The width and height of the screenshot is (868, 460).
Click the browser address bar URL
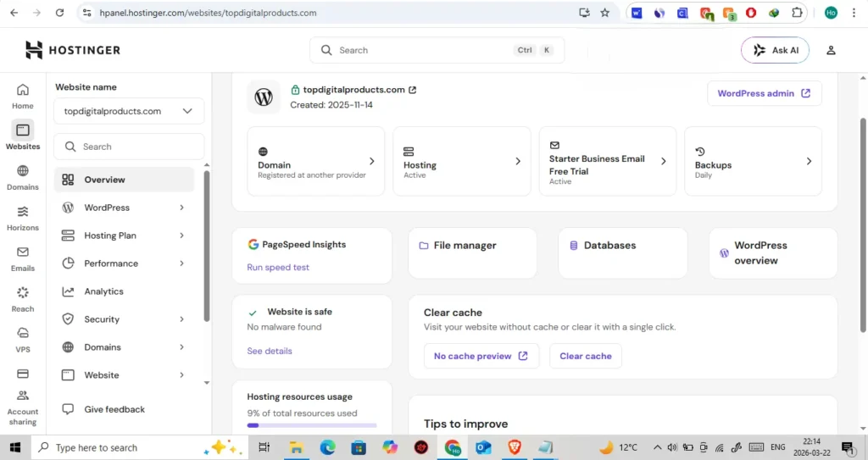[209, 13]
